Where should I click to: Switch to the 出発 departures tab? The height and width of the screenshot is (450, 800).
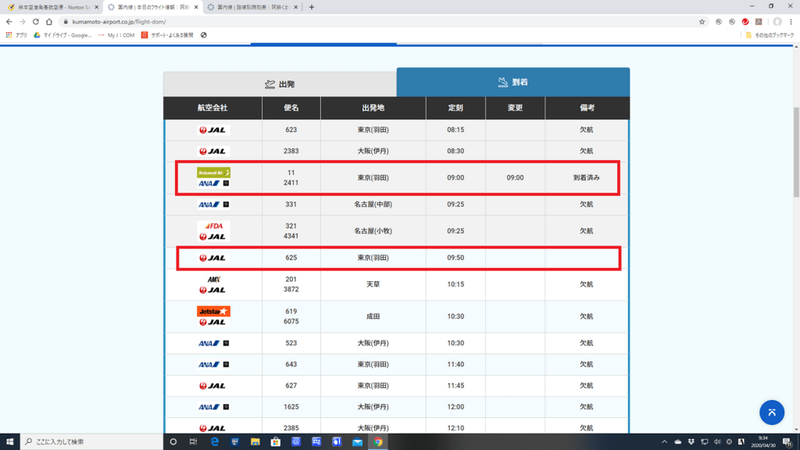(280, 84)
